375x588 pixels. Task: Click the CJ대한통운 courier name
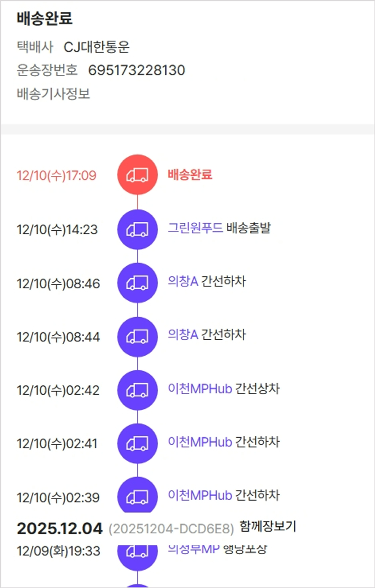(96, 47)
